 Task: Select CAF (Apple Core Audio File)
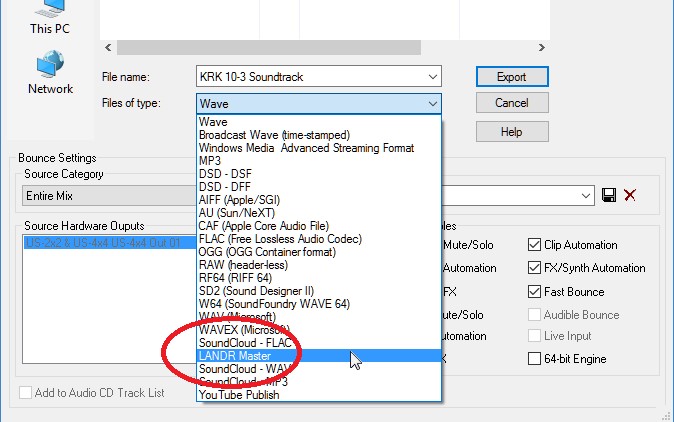319,226
